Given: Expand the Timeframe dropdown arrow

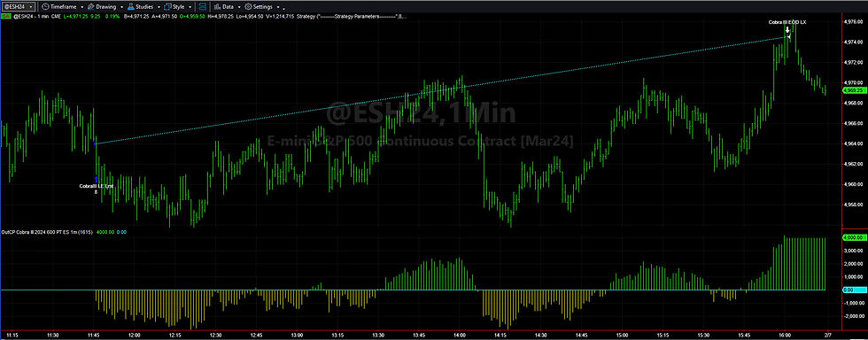Looking at the screenshot, I should [81, 7].
